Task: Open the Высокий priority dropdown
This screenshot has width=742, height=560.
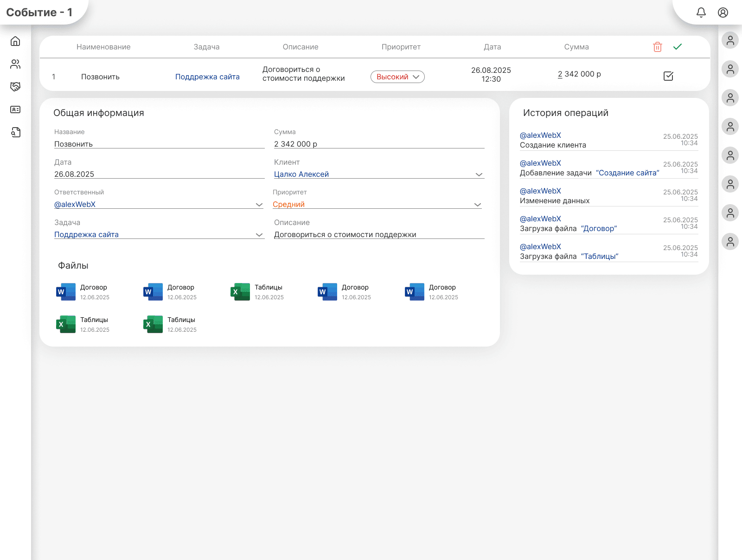Action: click(x=397, y=77)
